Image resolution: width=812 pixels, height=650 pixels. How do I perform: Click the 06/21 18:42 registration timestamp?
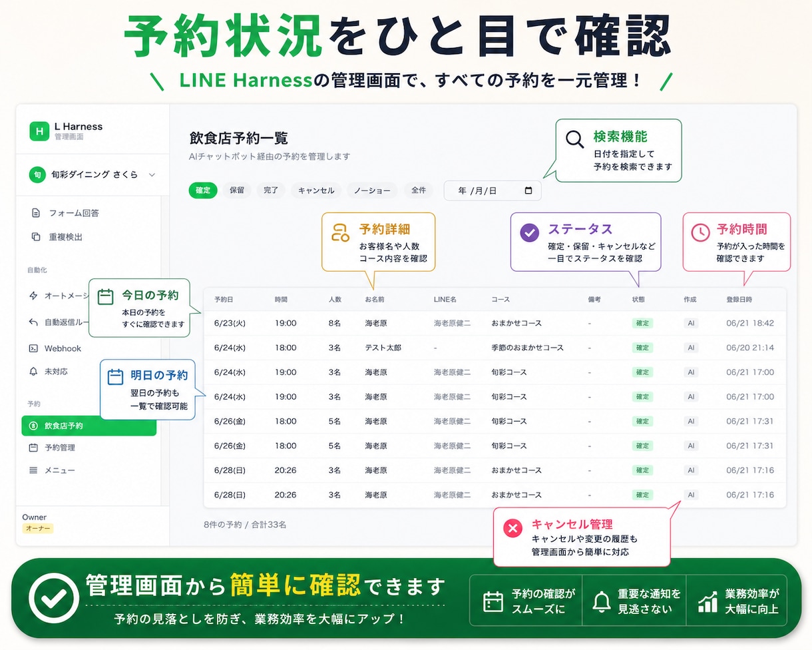[750, 323]
